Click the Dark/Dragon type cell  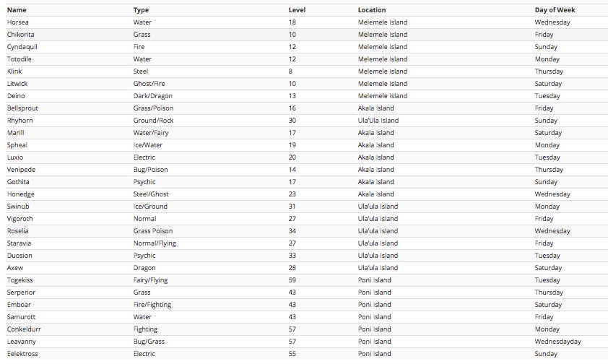click(x=152, y=96)
